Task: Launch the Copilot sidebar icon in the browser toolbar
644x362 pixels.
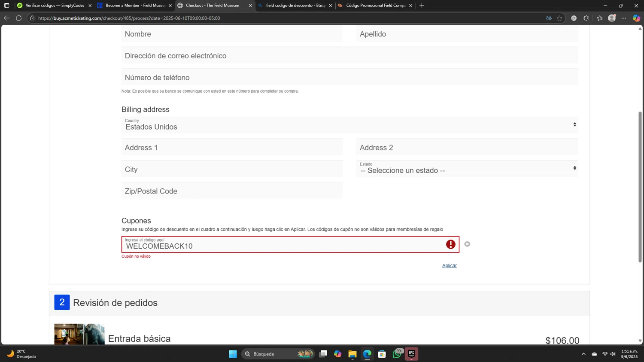Action: pyautogui.click(x=636, y=18)
